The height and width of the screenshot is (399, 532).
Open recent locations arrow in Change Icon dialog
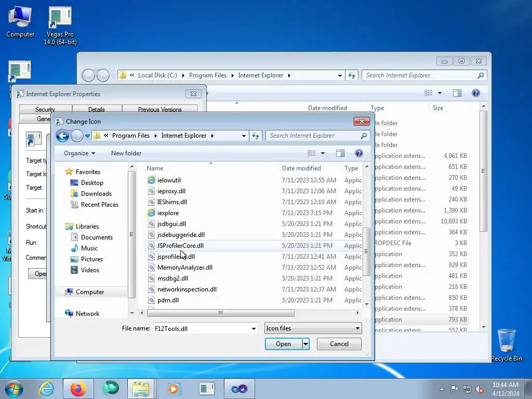click(87, 136)
